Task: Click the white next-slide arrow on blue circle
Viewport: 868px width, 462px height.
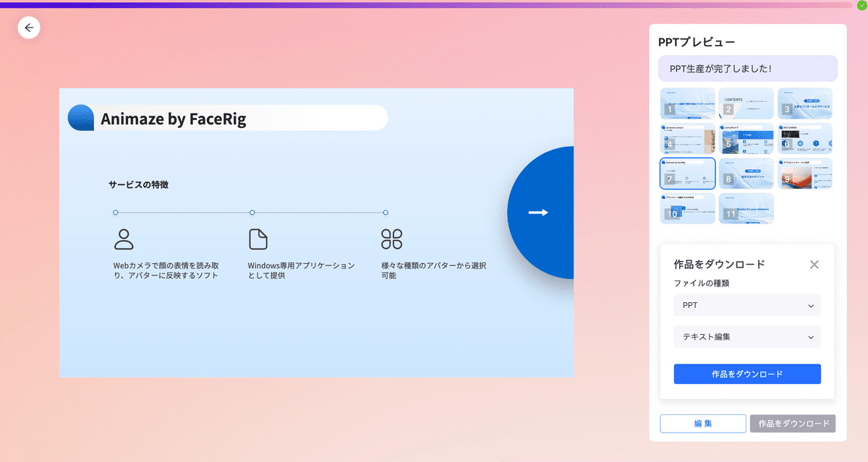Action: [x=538, y=212]
